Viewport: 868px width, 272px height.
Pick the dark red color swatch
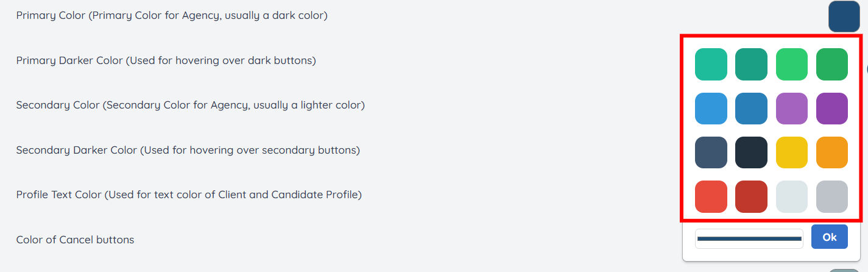(x=751, y=196)
